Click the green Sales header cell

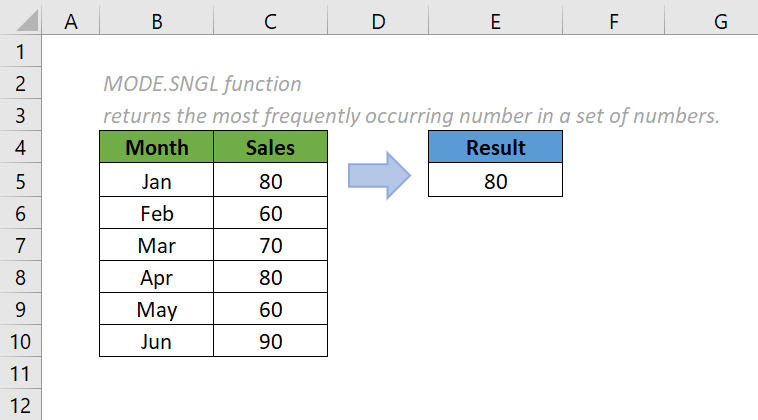[270, 148]
